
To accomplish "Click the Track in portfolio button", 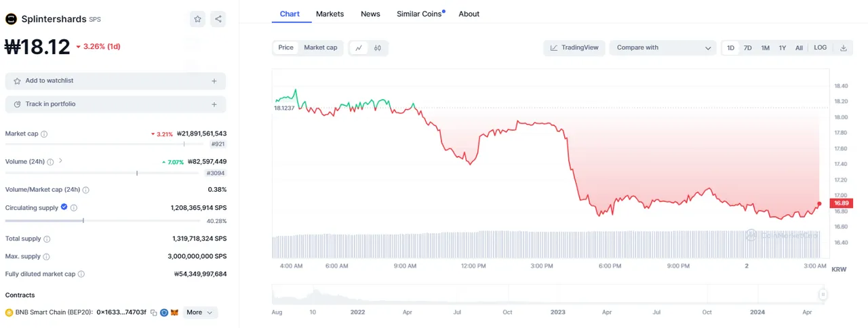I will tap(115, 104).
